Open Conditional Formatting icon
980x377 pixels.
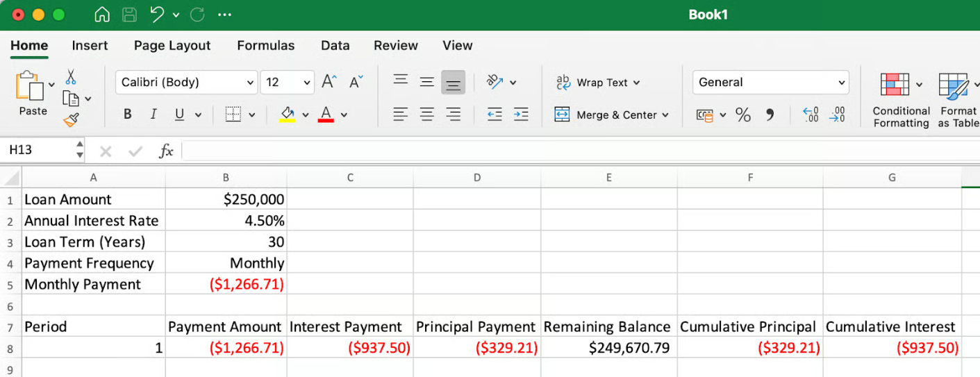point(895,85)
